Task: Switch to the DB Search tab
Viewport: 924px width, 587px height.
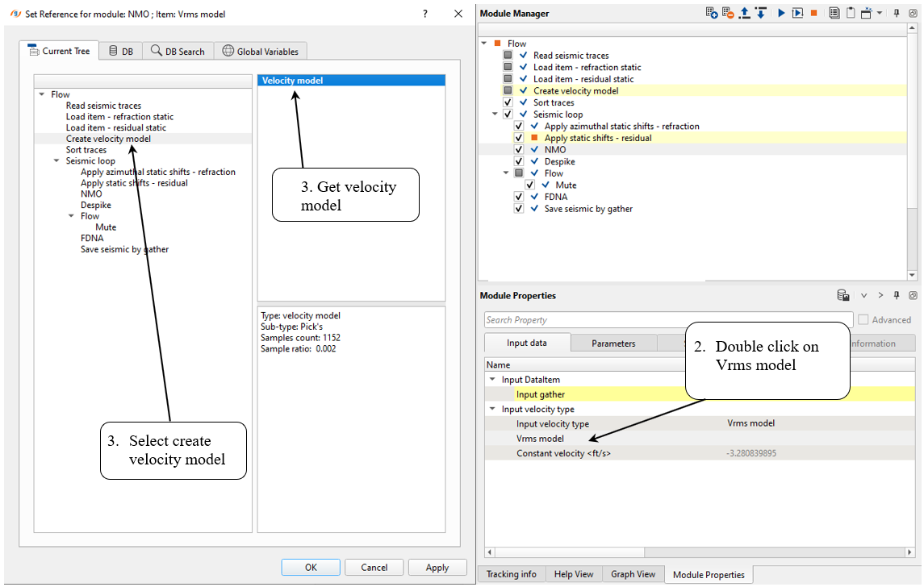Action: pyautogui.click(x=178, y=52)
